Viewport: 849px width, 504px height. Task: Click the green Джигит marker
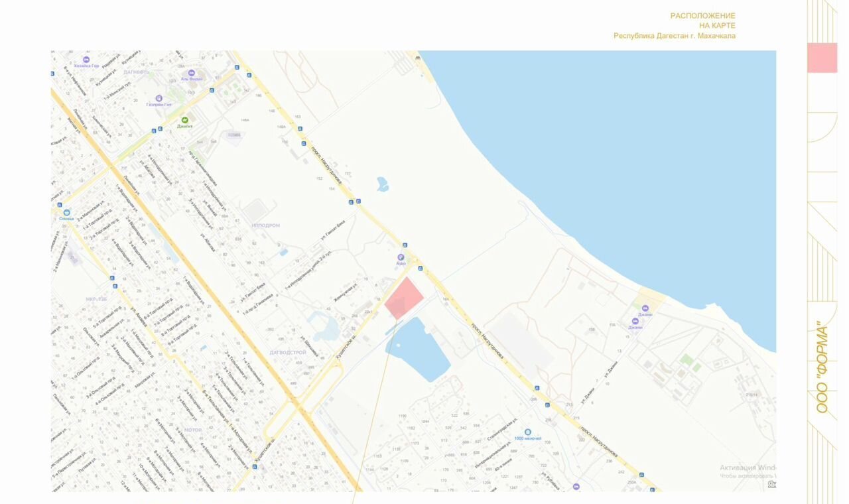tap(185, 120)
